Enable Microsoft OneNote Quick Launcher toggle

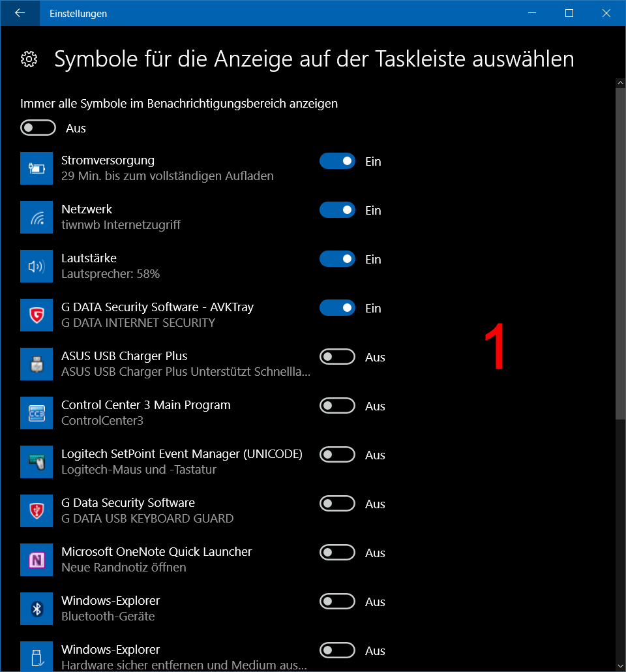point(337,553)
